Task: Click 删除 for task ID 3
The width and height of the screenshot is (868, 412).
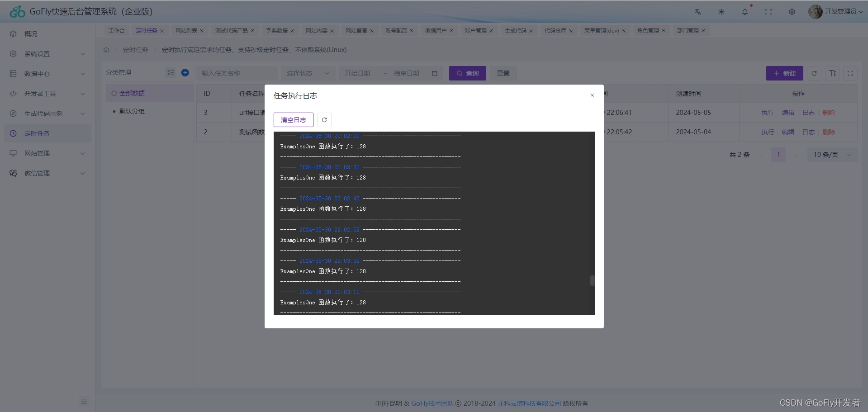Action: pos(829,113)
